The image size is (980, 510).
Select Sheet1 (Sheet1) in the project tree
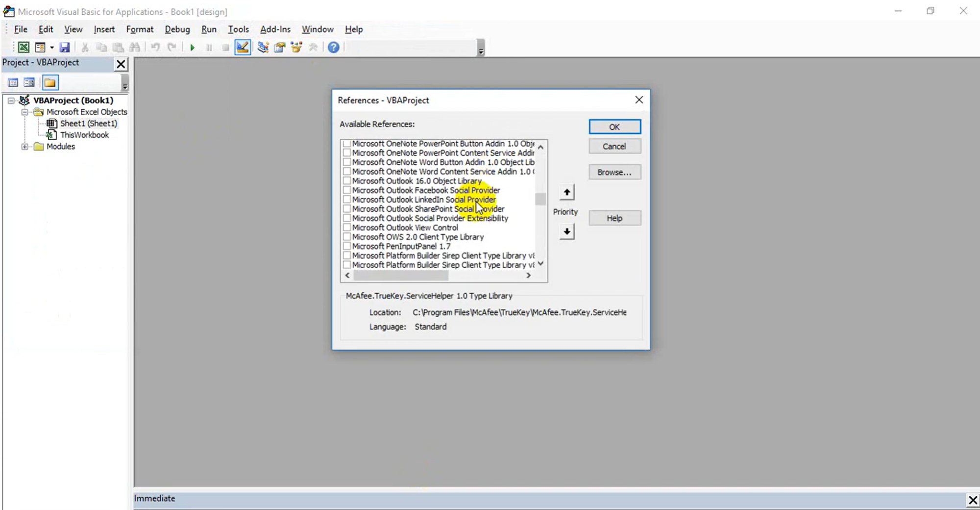[x=89, y=124]
